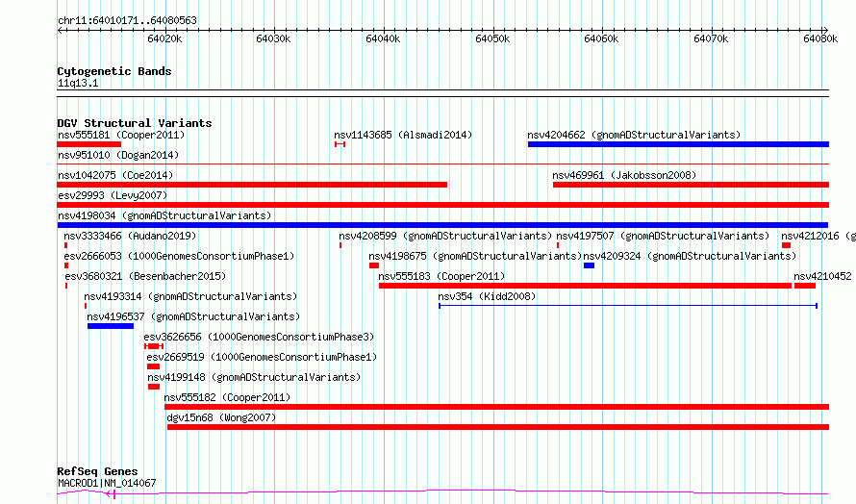Image resolution: width=856 pixels, height=504 pixels.
Task: Open the MACROD1|NM_014067 gene label
Action: tap(107, 483)
